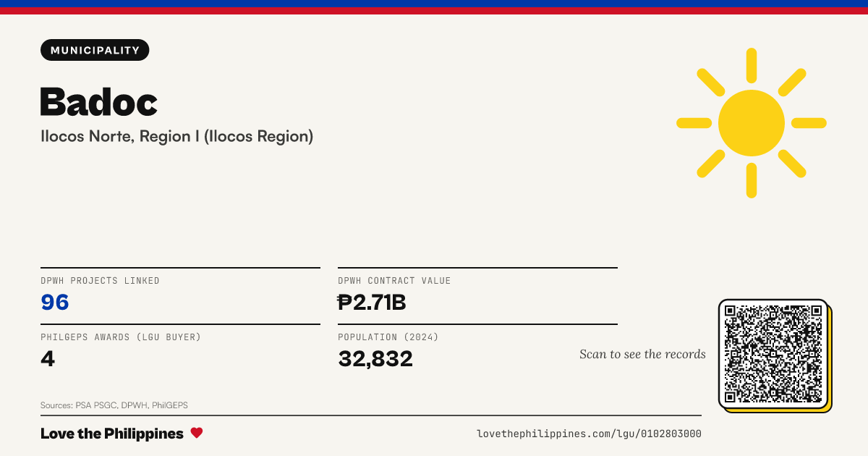Click the Badoc title heading
The height and width of the screenshot is (456, 868).
tap(99, 101)
